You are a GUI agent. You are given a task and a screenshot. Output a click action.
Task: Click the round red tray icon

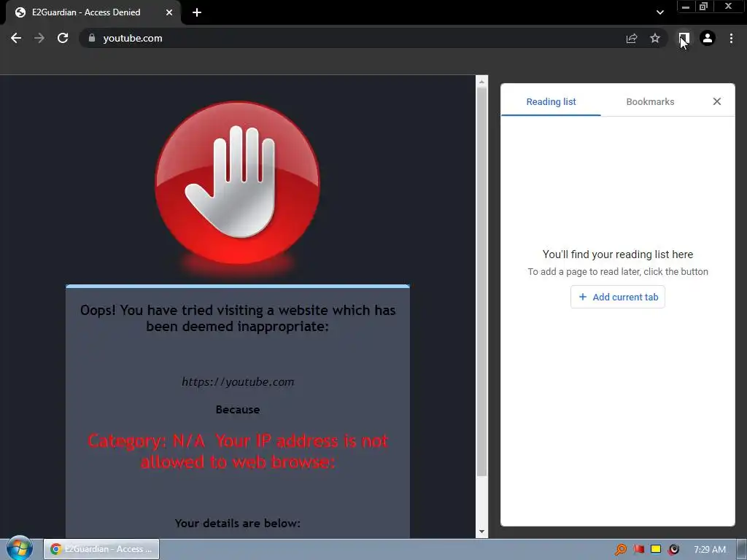coord(673,550)
